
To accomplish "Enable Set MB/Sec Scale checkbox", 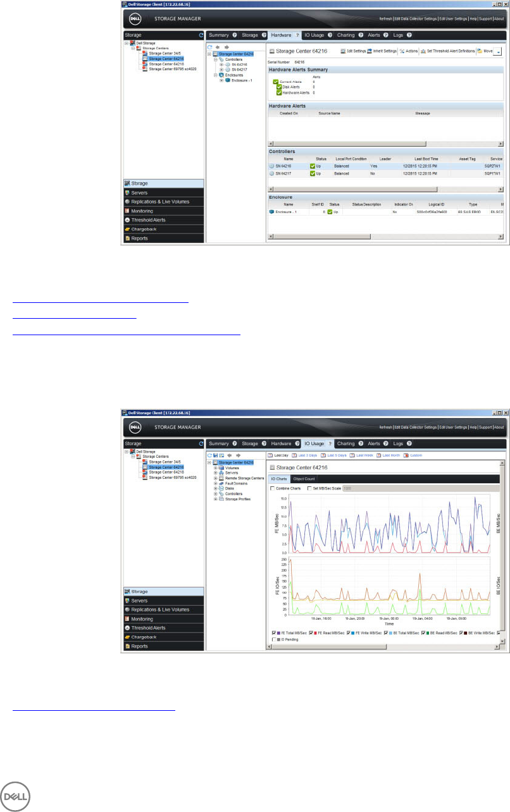I will click(x=309, y=488).
